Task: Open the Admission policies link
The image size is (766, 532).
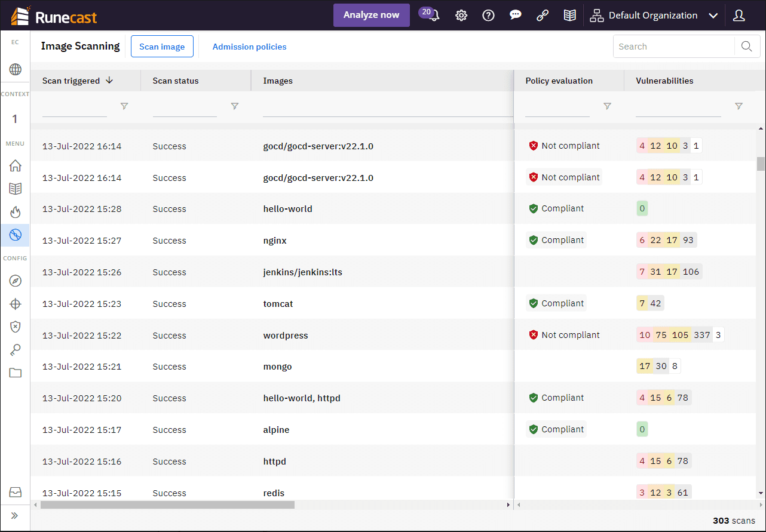Action: tap(249, 47)
